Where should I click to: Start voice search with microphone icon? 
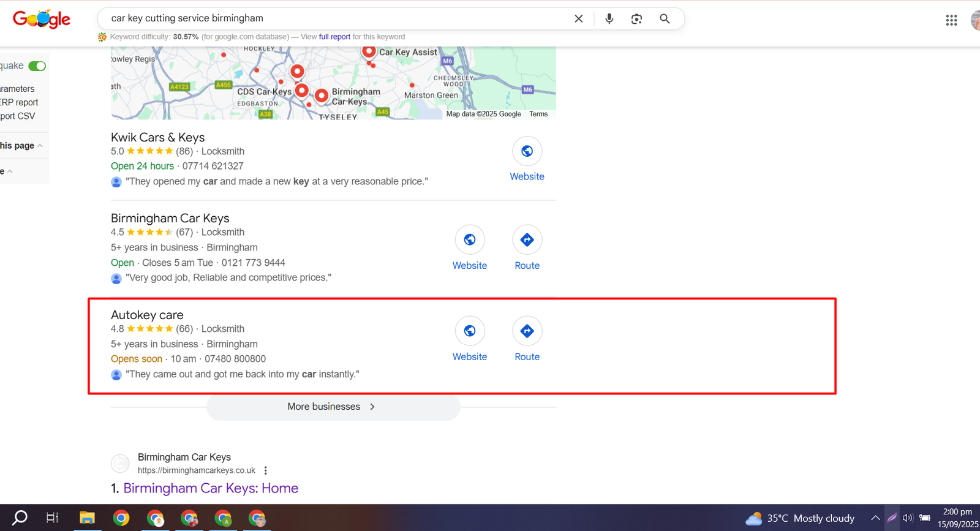(609, 19)
